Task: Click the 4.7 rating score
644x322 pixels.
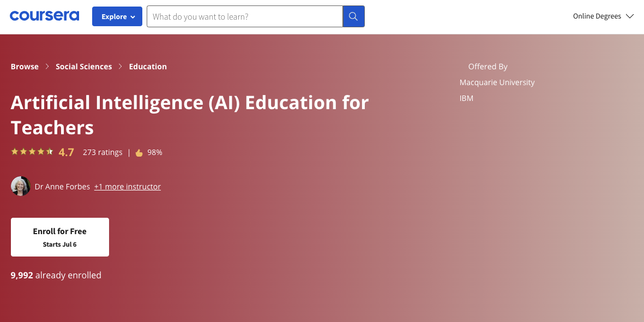Action: click(x=66, y=152)
